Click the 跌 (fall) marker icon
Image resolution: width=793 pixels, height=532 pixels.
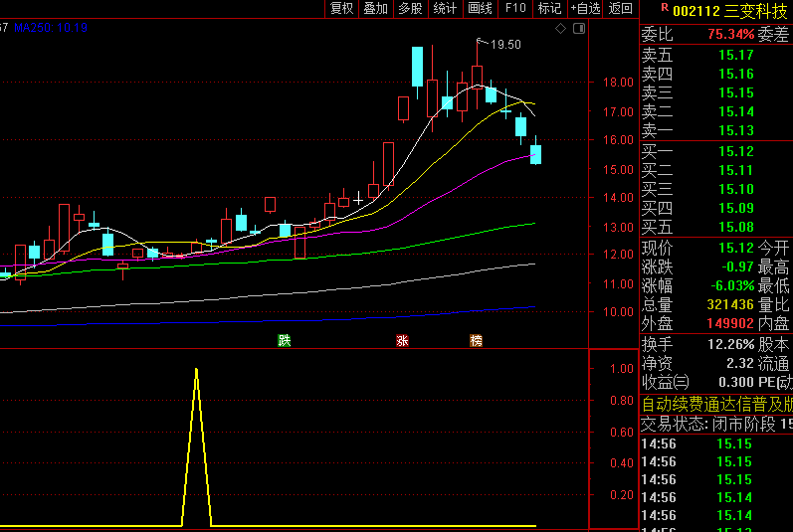coord(285,341)
